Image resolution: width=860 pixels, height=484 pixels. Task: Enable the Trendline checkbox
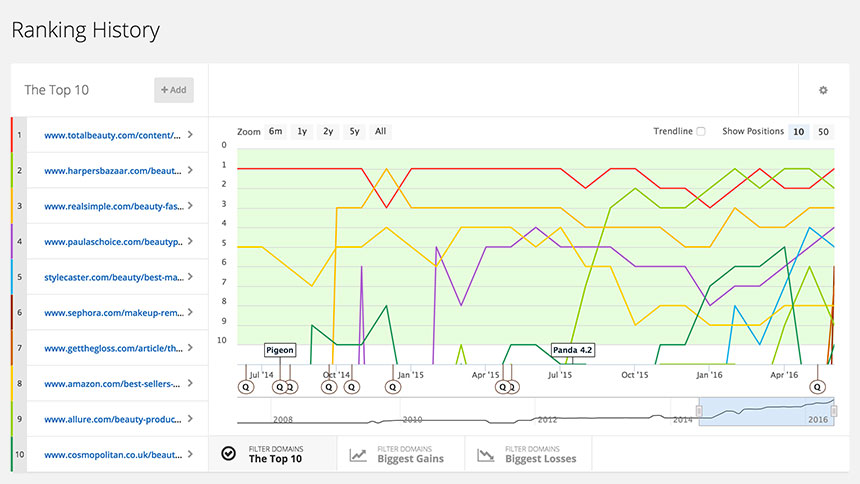point(701,132)
